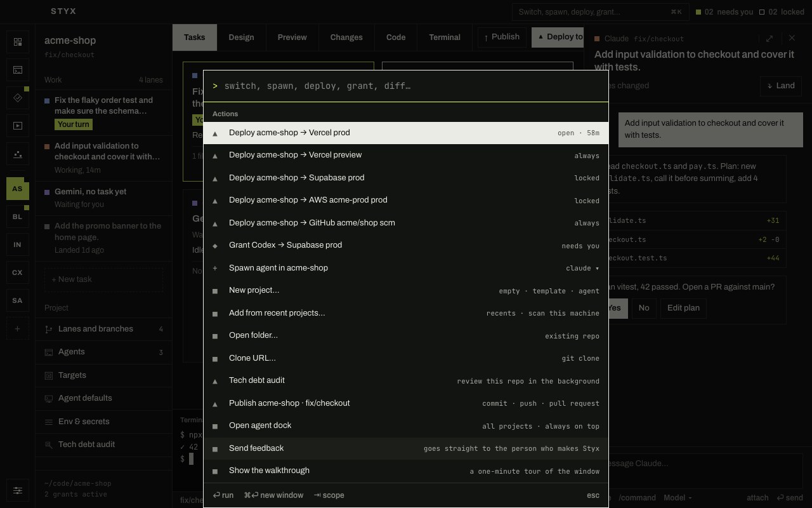The width and height of the screenshot is (812, 508).
Task: Open the sliders settings icon at rail bottom
Action: click(18, 490)
